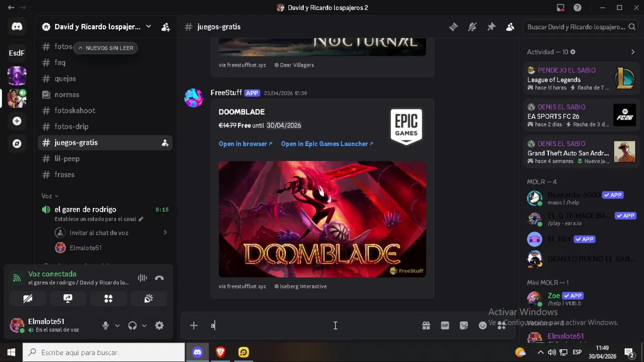Viewport: 644px width, 362px height.
Task: Add a server with plus icon
Action: point(17,121)
